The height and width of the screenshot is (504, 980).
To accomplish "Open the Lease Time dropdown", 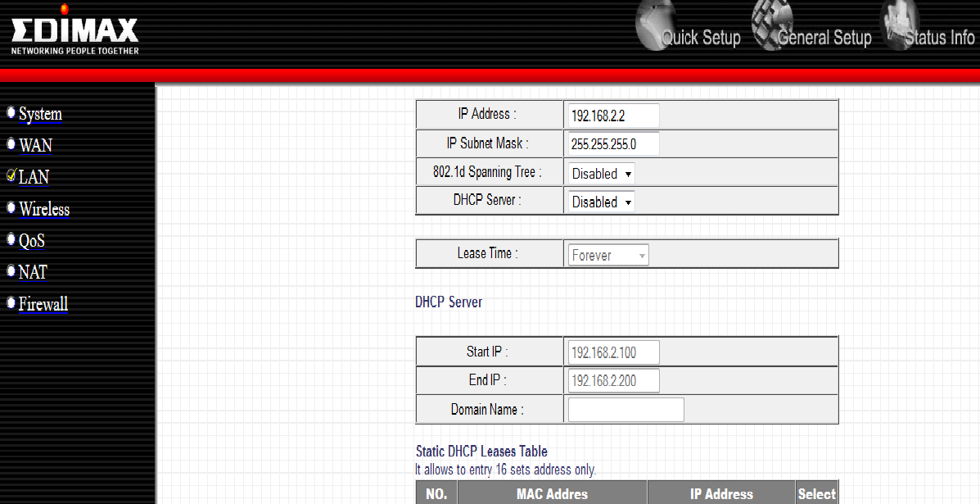I will point(608,255).
